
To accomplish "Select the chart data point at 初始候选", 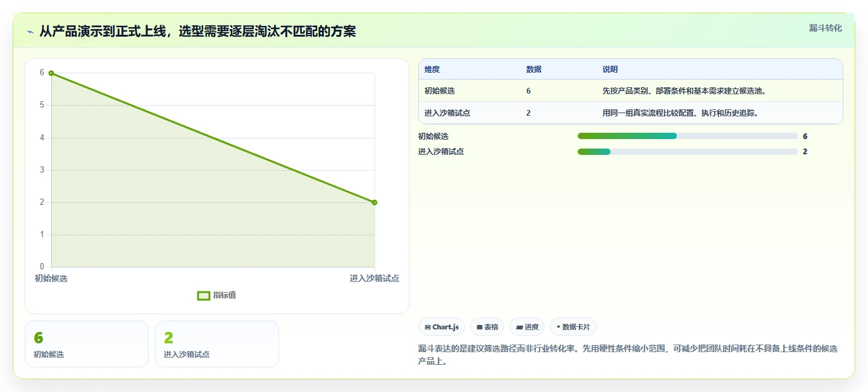I will point(51,73).
